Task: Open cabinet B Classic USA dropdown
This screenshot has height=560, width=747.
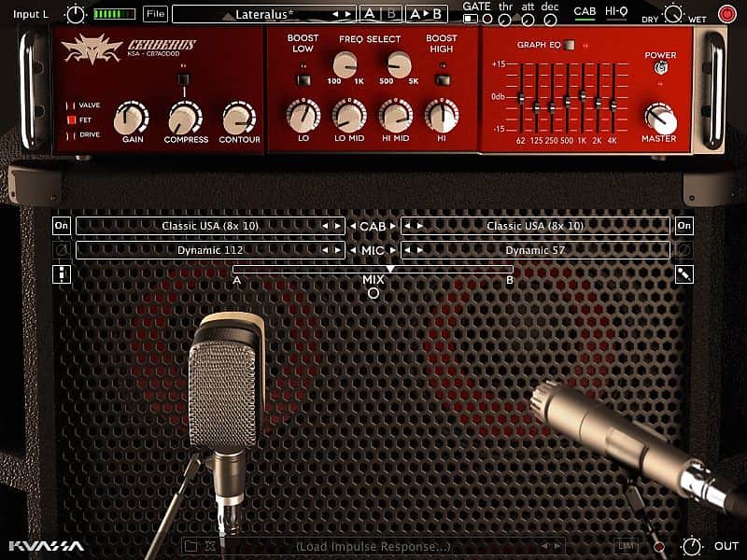Action: coord(535,226)
